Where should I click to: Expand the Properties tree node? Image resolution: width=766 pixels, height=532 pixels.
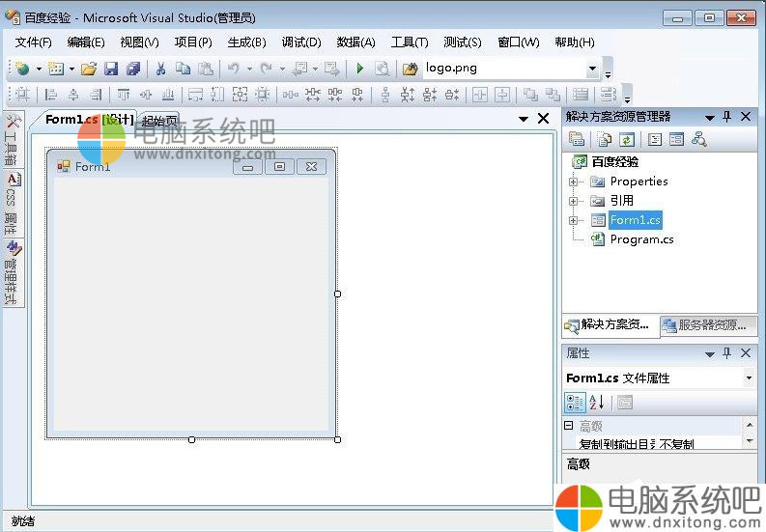click(574, 182)
